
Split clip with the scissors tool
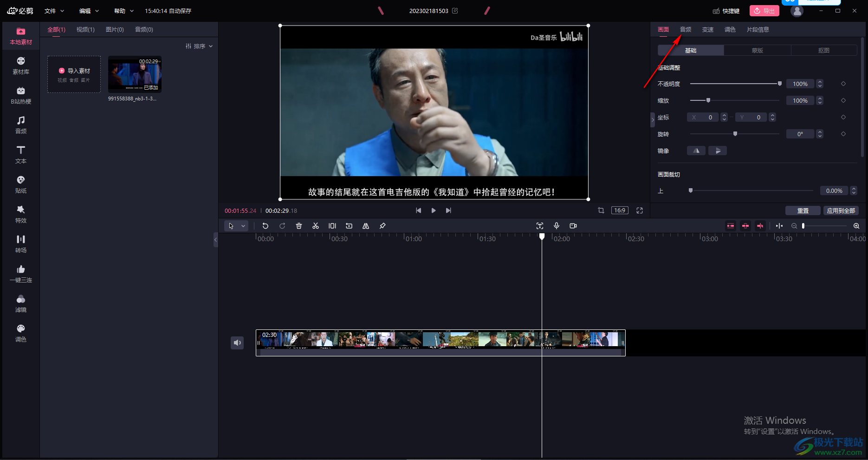coord(316,226)
